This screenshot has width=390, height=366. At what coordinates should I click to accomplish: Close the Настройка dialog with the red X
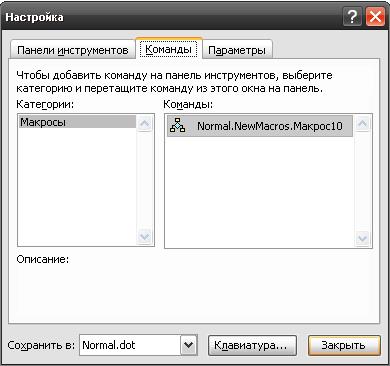(375, 17)
